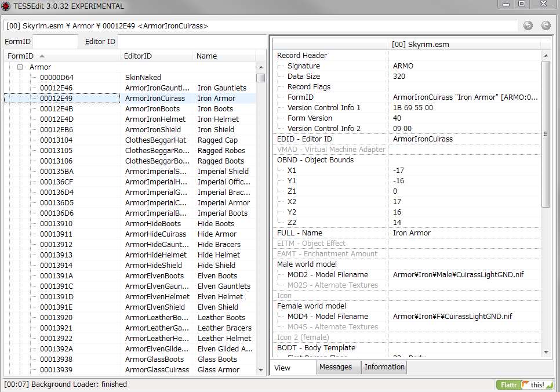Screen dimensions: 560x392
Task: Click the Data Size value 320
Action: coord(399,76)
